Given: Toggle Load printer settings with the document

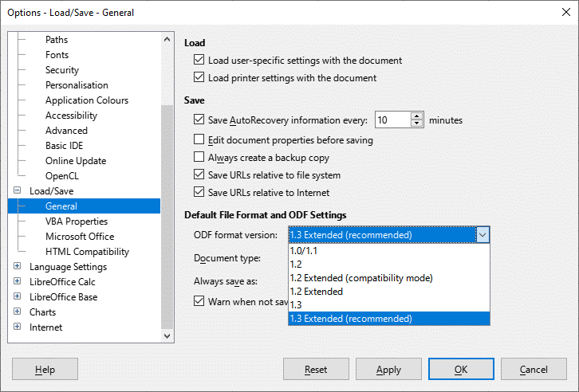Looking at the screenshot, I should coord(199,77).
